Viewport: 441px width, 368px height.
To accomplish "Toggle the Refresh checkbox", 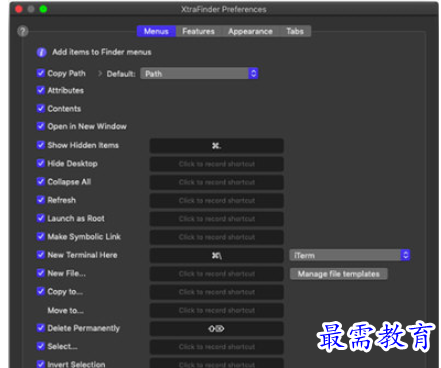I will (41, 200).
